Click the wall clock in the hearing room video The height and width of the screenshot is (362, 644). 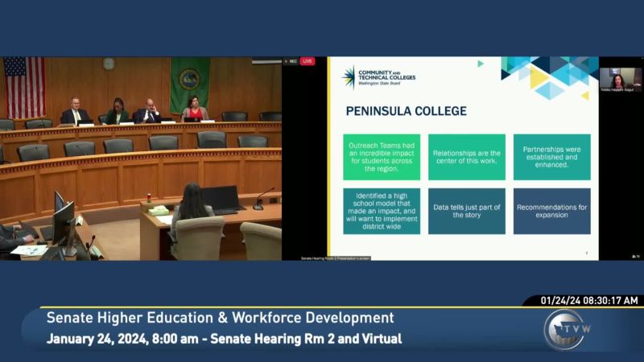(x=109, y=64)
